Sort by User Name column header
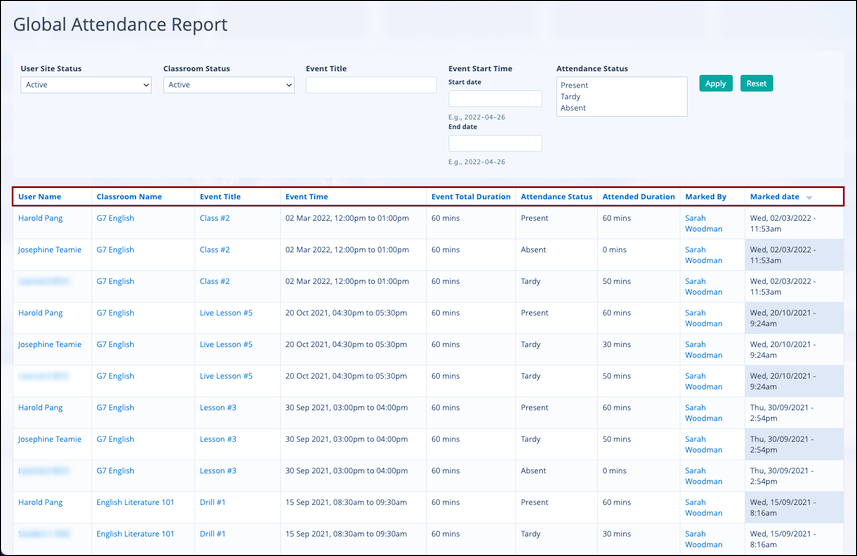The image size is (857, 556). click(x=40, y=197)
